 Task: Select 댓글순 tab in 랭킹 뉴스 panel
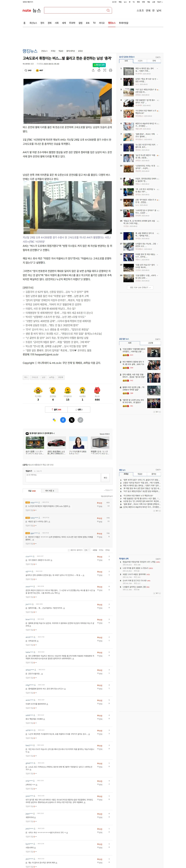pos(140,474)
